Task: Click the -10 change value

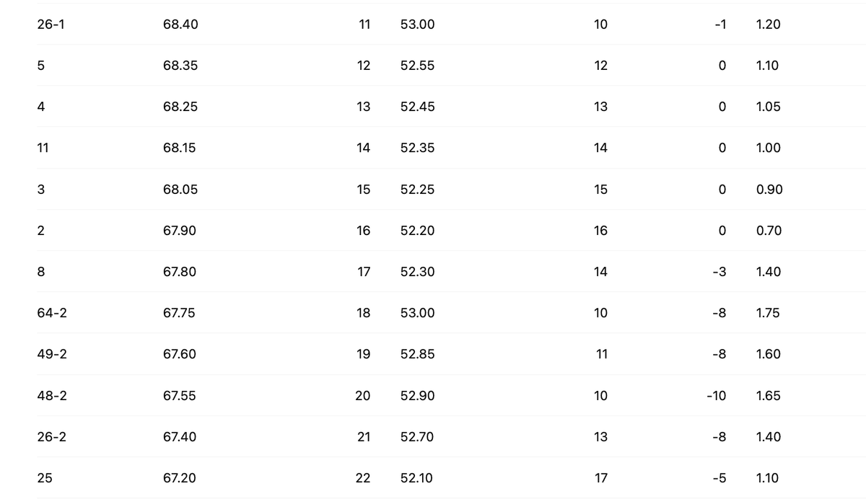Action: [716, 396]
